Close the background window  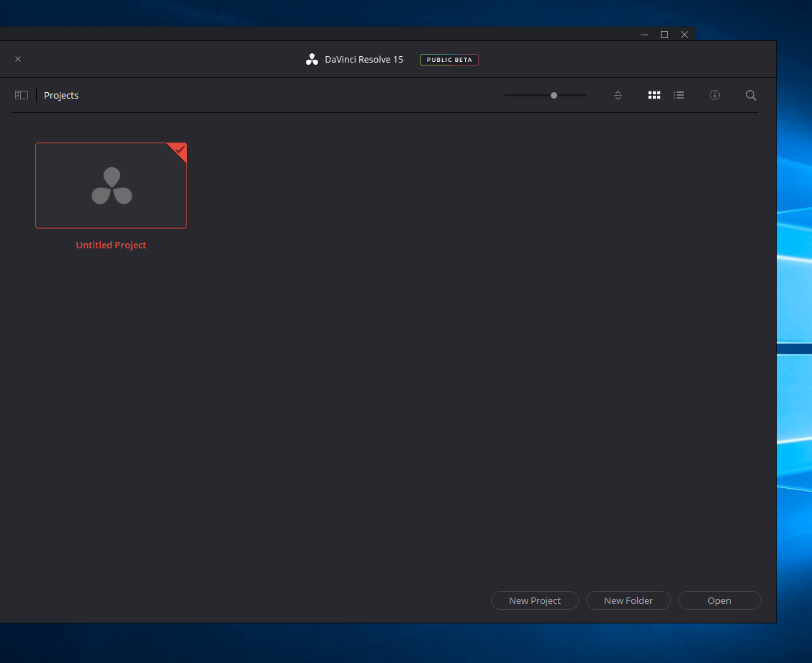pyautogui.click(x=685, y=35)
